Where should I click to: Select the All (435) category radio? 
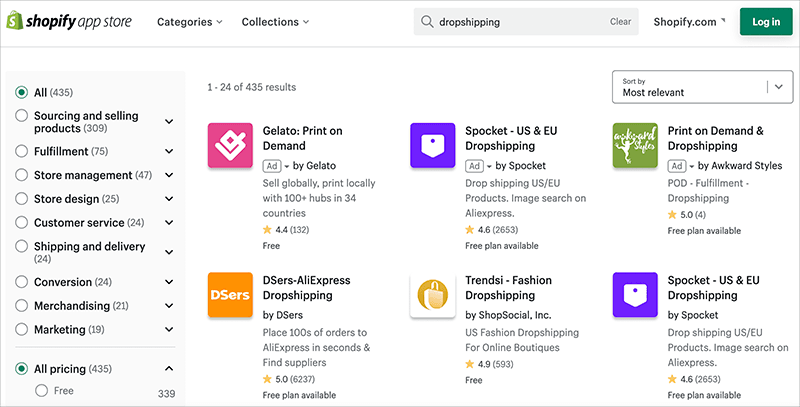coord(21,93)
